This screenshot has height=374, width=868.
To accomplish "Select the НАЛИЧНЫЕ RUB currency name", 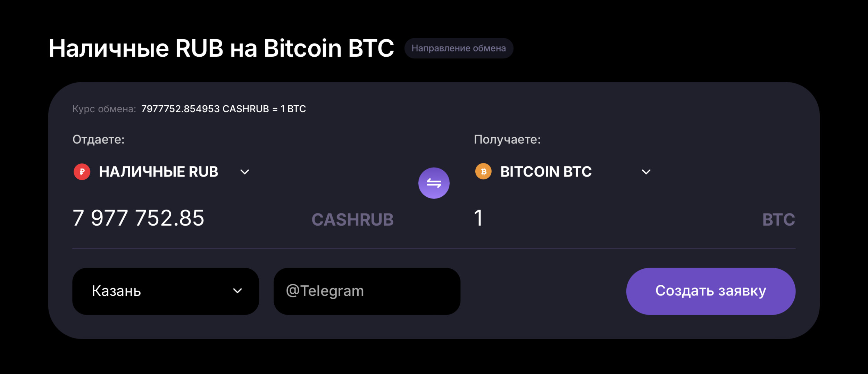I will [158, 172].
